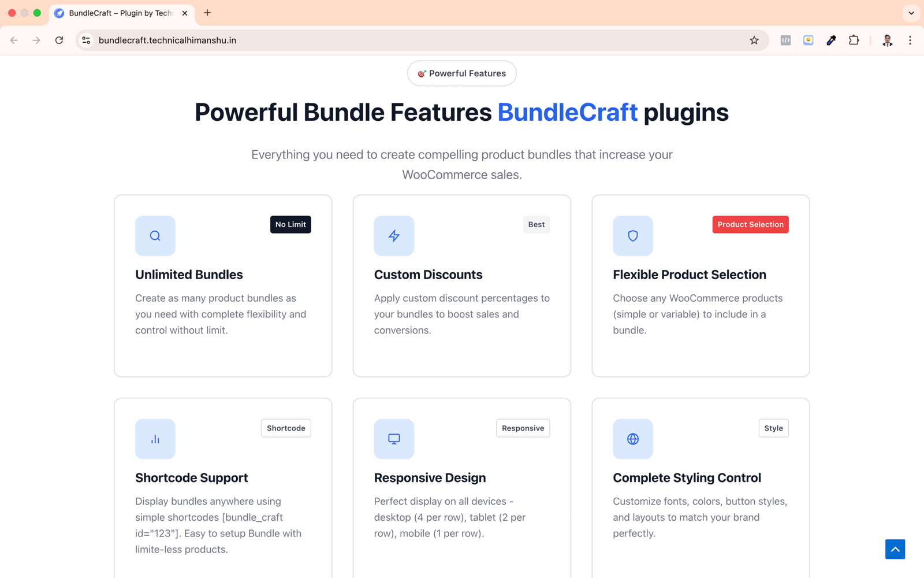Click the shield icon for Flexible Product Selection
This screenshot has width=924, height=578.
(x=632, y=236)
